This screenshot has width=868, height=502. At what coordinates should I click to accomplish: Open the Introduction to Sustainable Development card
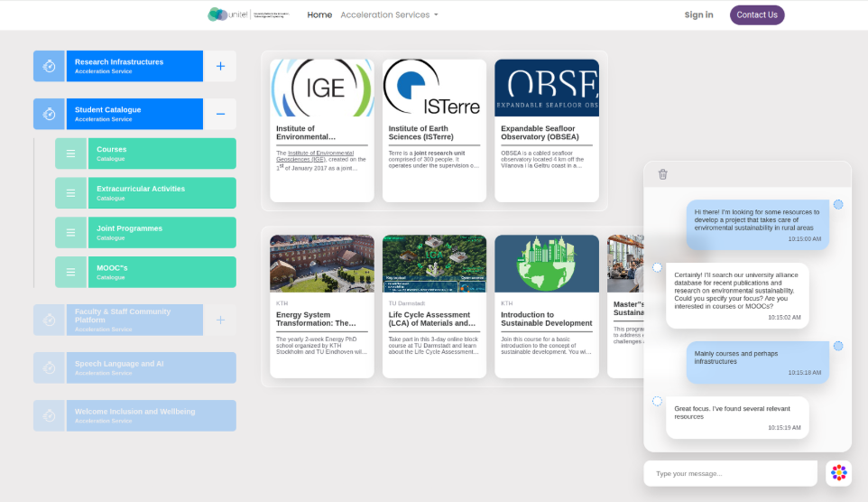(546, 306)
